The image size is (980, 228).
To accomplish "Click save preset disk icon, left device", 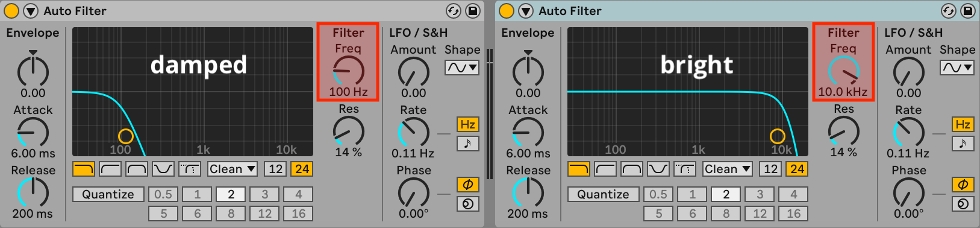I will (x=473, y=11).
